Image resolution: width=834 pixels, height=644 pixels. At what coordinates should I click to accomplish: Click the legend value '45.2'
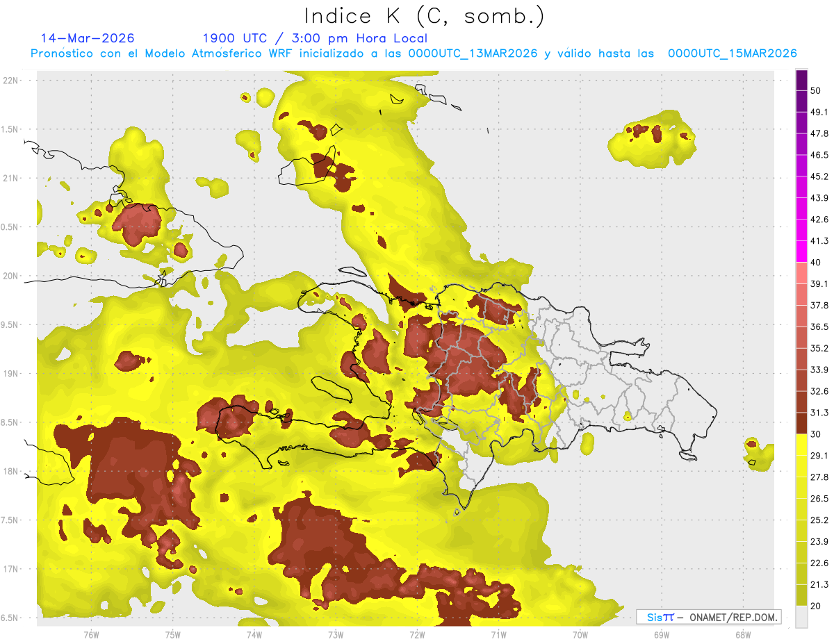[x=819, y=176]
